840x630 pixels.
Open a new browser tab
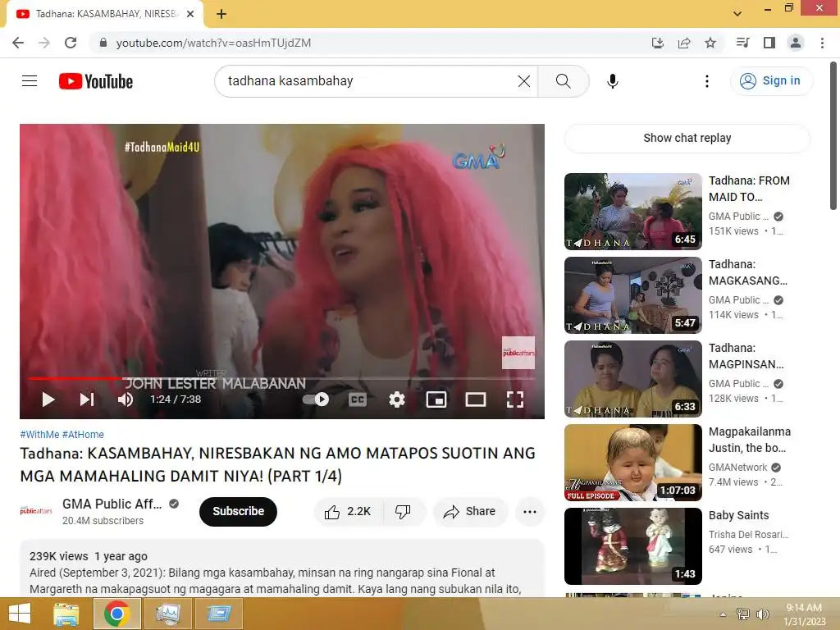pos(221,14)
